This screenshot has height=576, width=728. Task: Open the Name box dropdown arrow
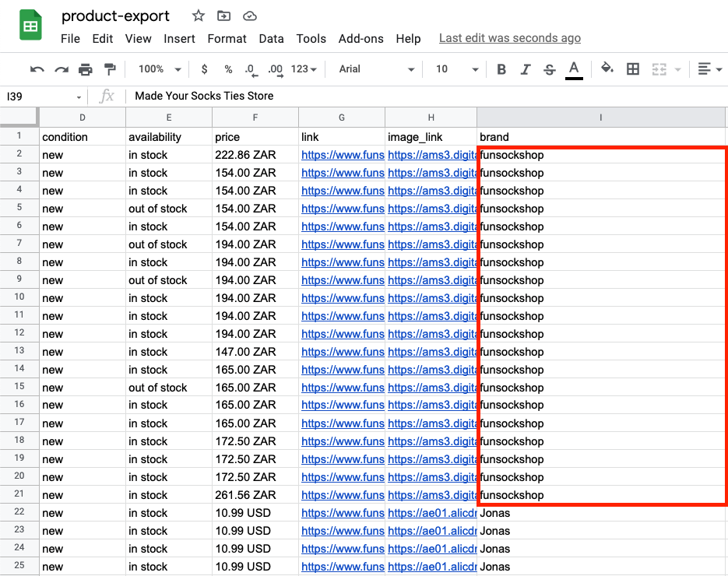coord(79,97)
